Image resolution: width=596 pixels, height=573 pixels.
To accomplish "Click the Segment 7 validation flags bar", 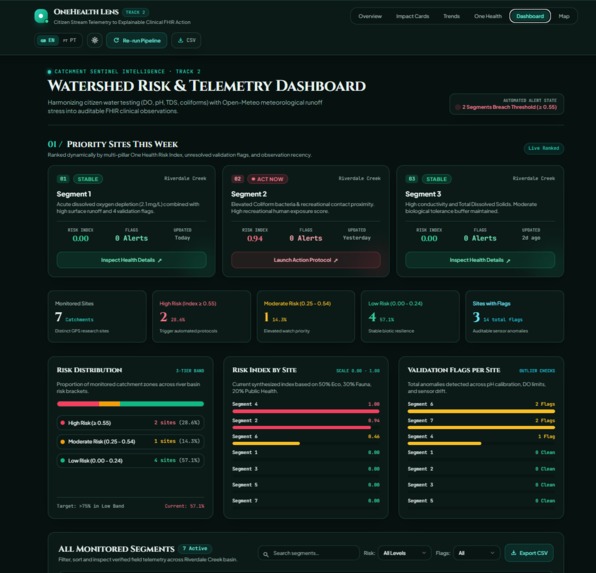I will click(481, 427).
